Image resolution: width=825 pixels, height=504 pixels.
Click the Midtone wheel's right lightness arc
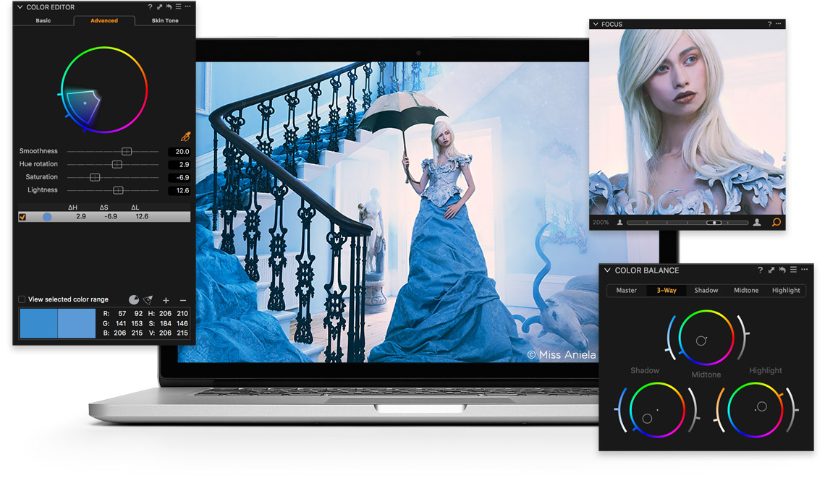pyautogui.click(x=743, y=337)
